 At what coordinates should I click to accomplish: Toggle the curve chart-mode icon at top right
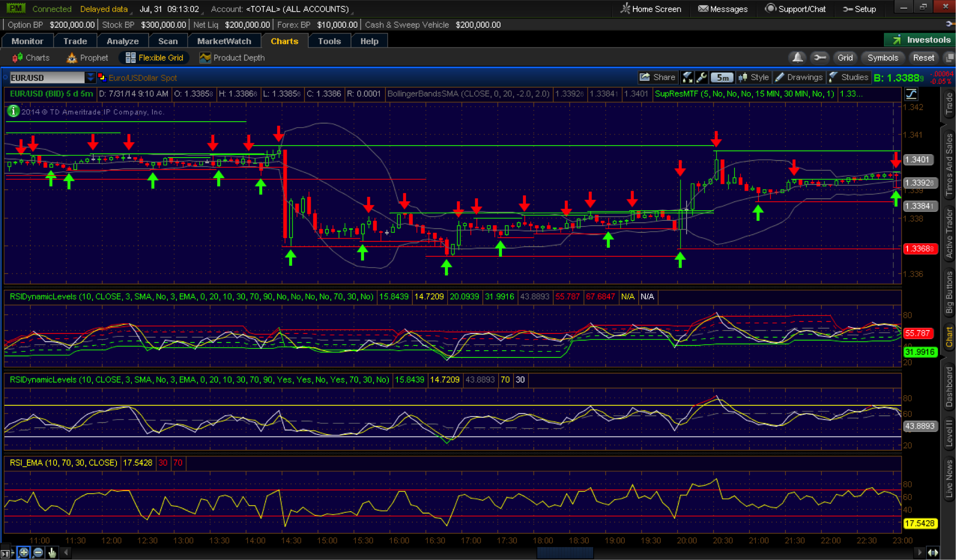tap(911, 94)
